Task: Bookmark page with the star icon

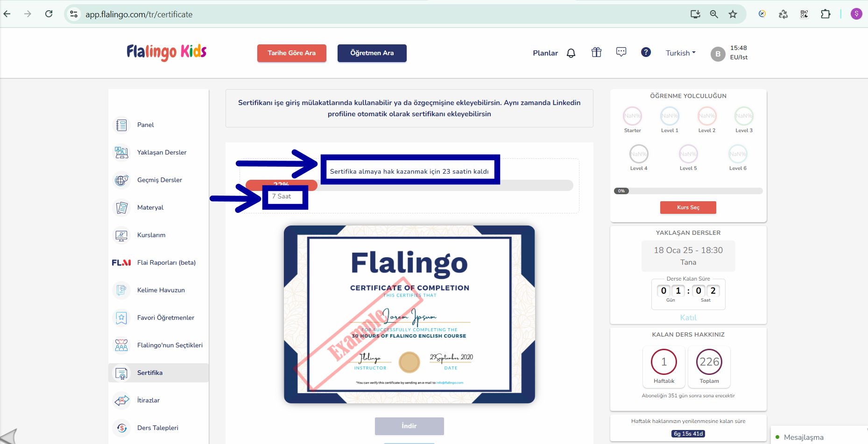Action: point(733,14)
